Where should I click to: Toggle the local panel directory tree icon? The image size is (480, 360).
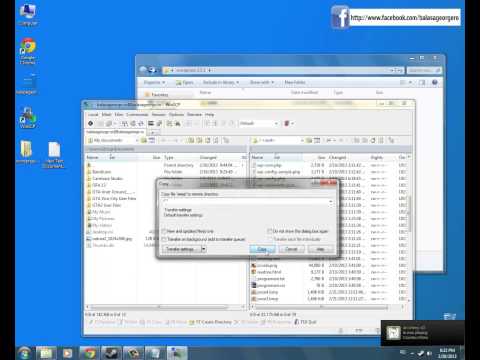(226, 140)
